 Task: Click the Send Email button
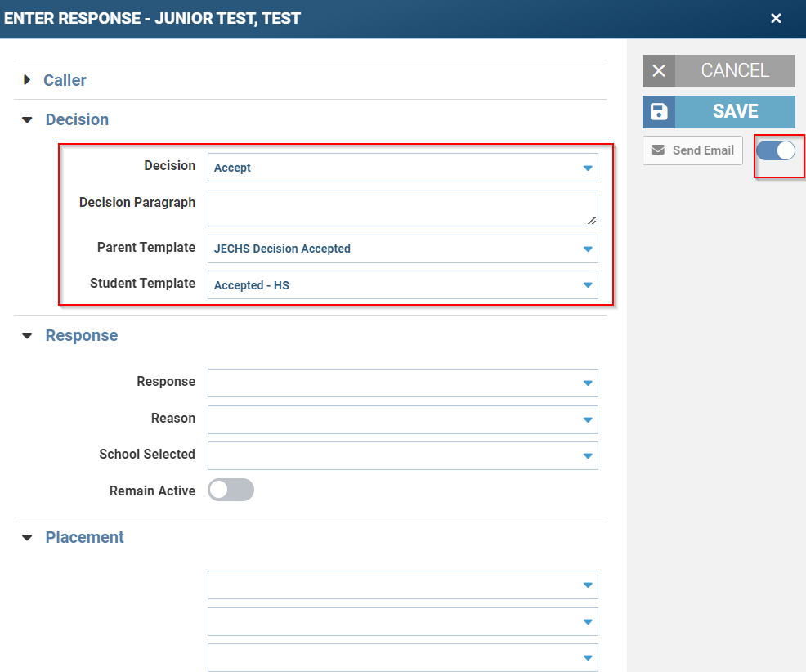692,150
